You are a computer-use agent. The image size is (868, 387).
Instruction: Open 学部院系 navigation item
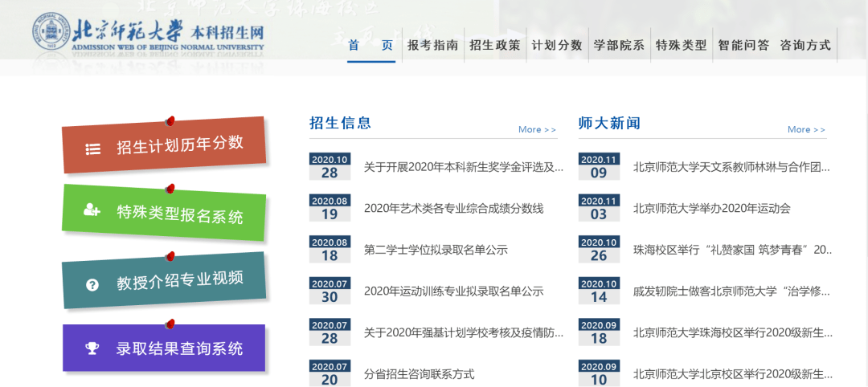(619, 45)
